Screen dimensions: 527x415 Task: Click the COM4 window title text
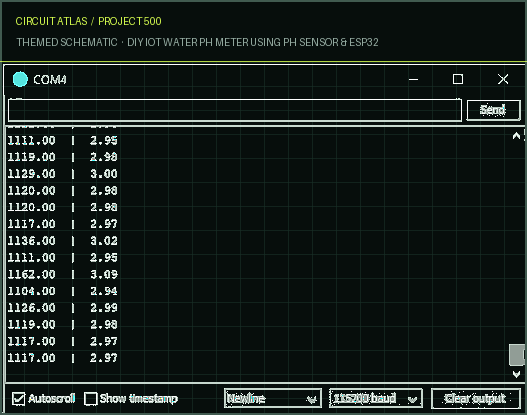click(50, 80)
